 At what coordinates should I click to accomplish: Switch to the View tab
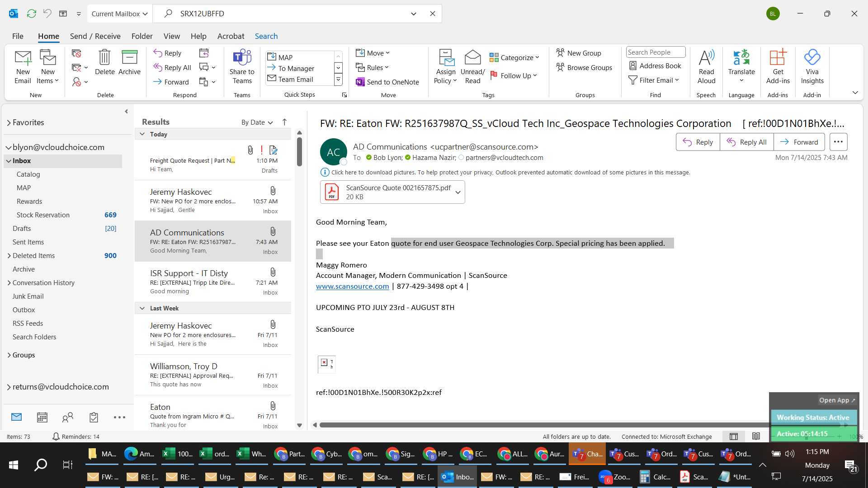tap(171, 36)
